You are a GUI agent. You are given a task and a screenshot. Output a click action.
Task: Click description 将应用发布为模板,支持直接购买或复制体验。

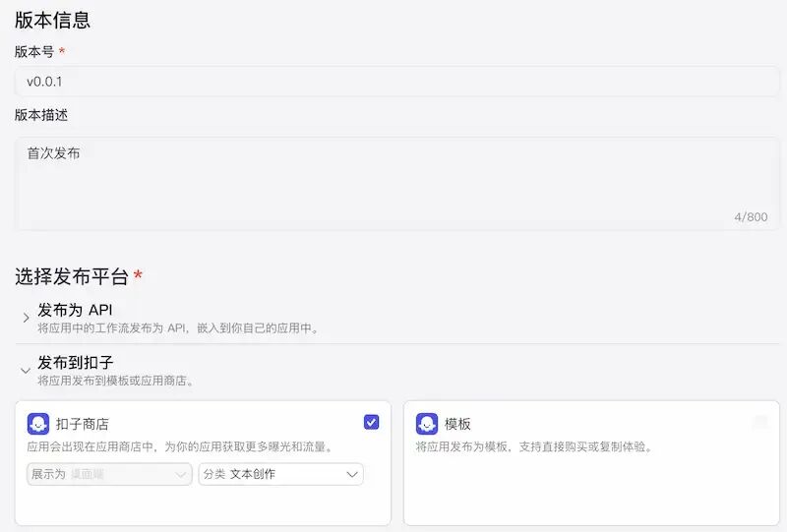click(x=535, y=446)
